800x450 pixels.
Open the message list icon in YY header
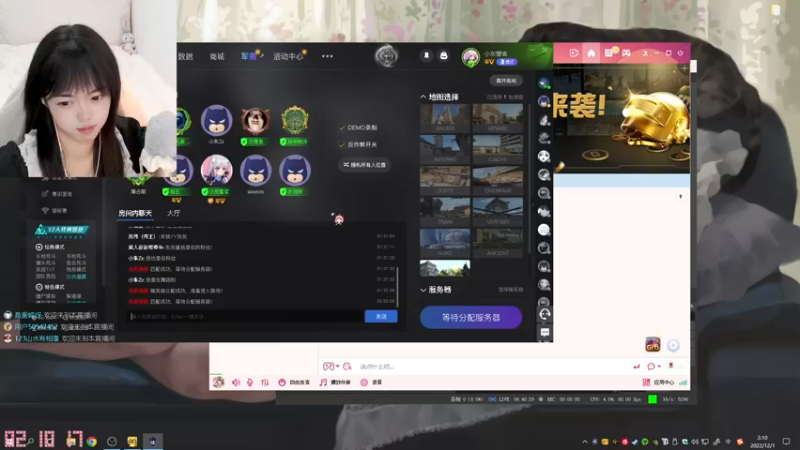tap(609, 53)
